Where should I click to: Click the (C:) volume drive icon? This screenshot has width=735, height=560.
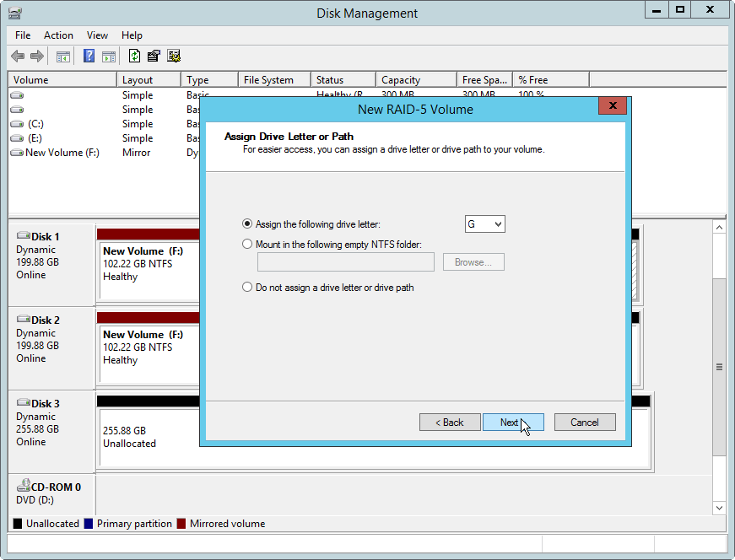pos(17,124)
